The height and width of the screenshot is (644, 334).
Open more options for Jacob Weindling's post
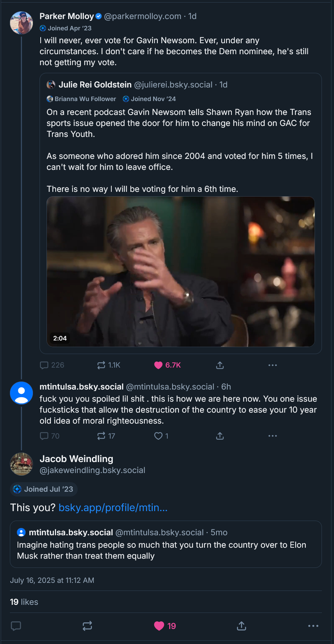(x=313, y=626)
